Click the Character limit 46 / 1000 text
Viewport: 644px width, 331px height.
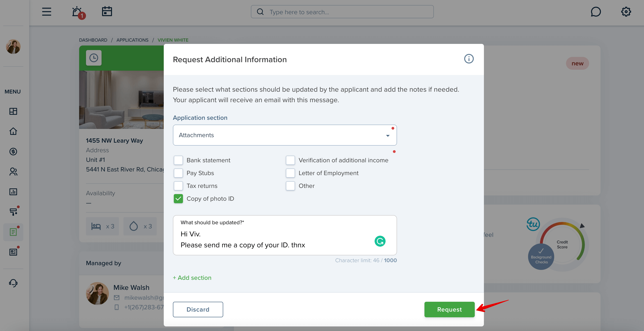366,261
